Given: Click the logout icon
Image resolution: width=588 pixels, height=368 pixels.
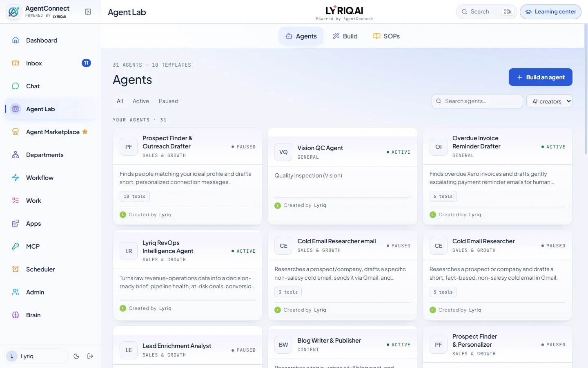Looking at the screenshot, I should point(90,356).
